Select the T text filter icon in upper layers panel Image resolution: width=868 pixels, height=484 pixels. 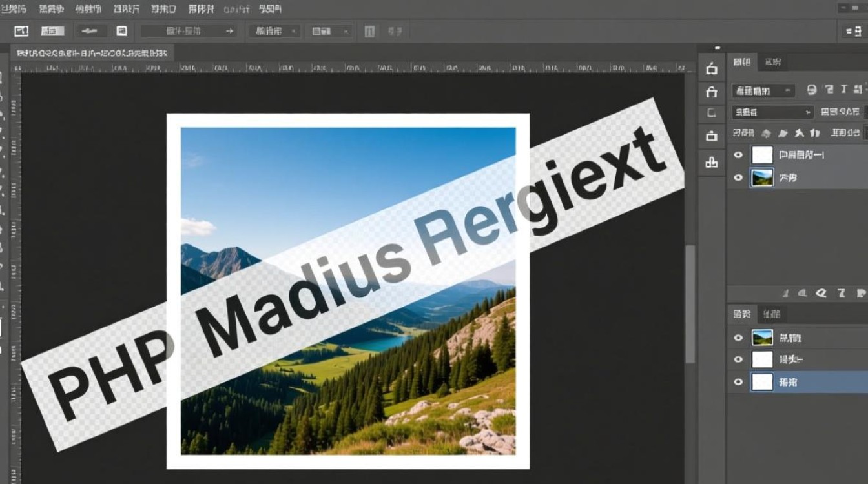click(828, 90)
